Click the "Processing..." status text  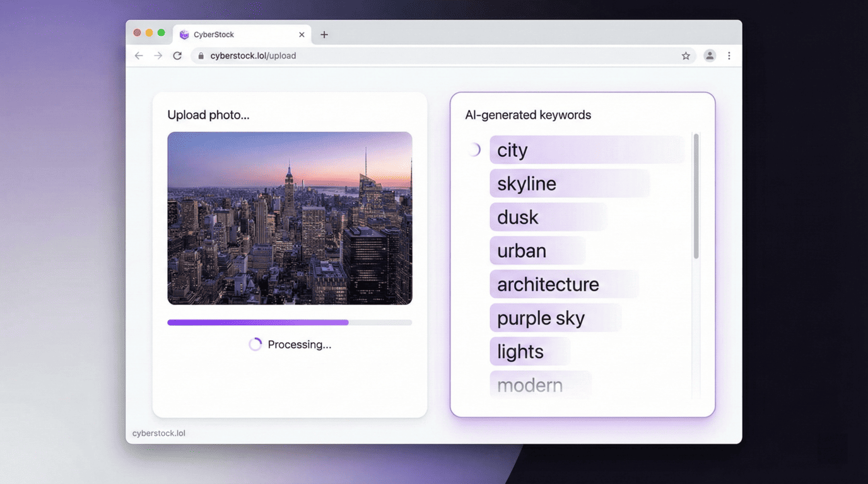299,344
